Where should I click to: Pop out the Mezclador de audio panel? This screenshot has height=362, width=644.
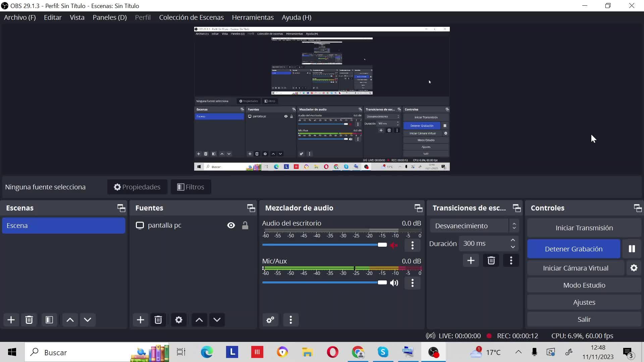pos(418,208)
